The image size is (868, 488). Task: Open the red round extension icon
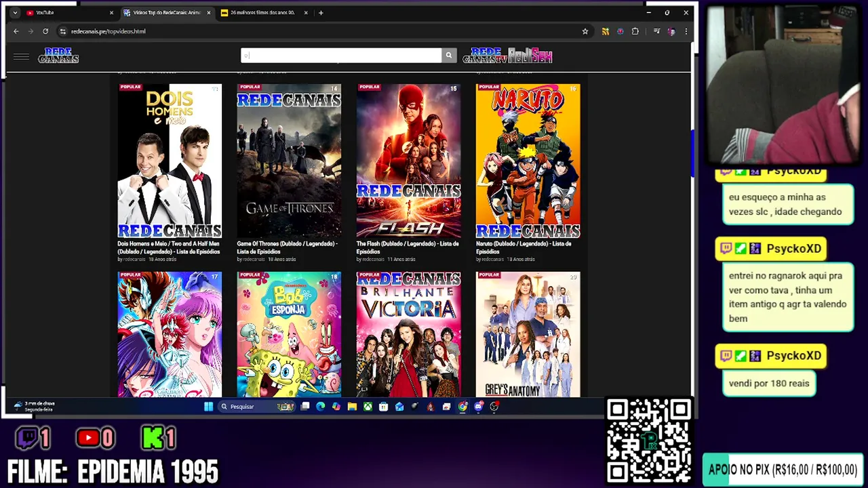620,31
